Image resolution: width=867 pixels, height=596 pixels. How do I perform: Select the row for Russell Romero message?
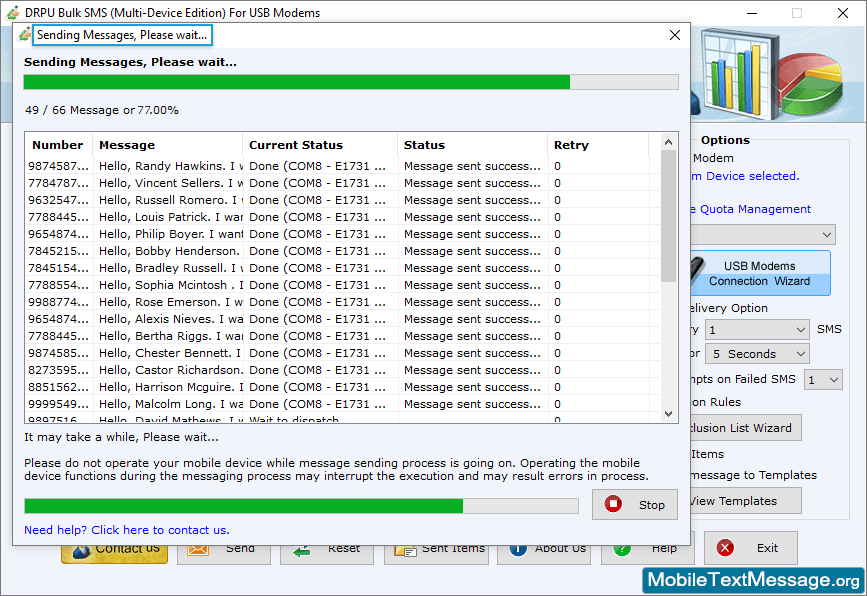343,200
